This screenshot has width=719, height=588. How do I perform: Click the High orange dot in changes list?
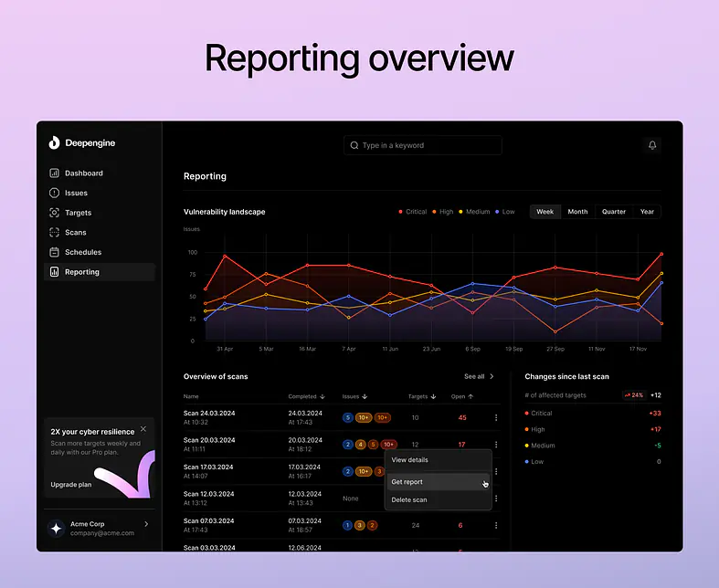[x=527, y=429]
